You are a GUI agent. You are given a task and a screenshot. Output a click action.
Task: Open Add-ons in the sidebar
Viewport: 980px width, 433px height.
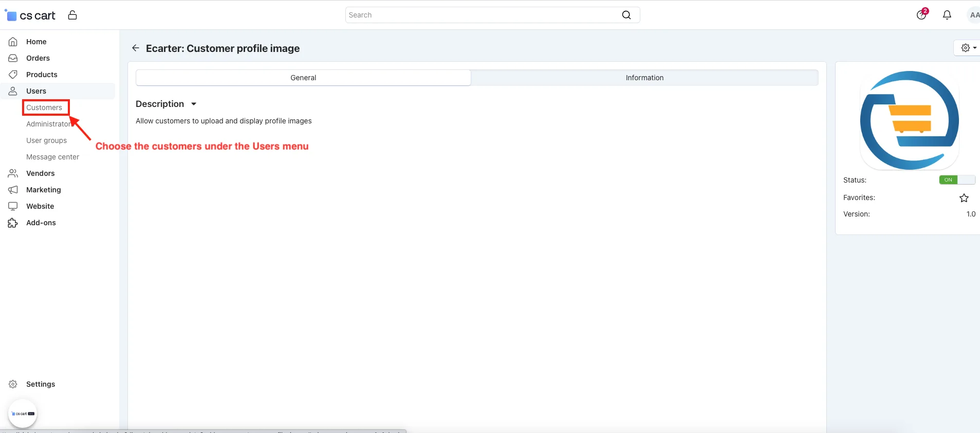click(x=41, y=223)
